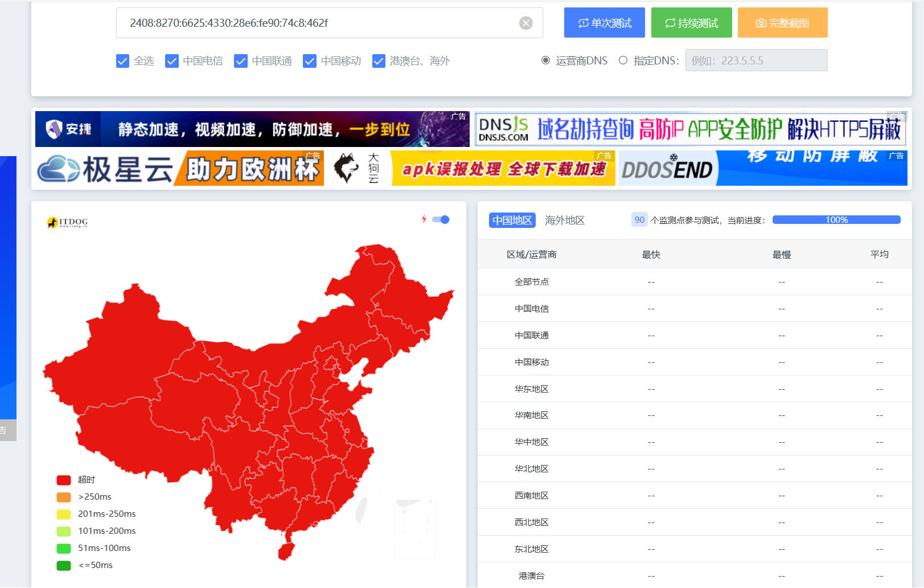
Task: Switch to the 海外地区 tab
Action: pos(565,220)
